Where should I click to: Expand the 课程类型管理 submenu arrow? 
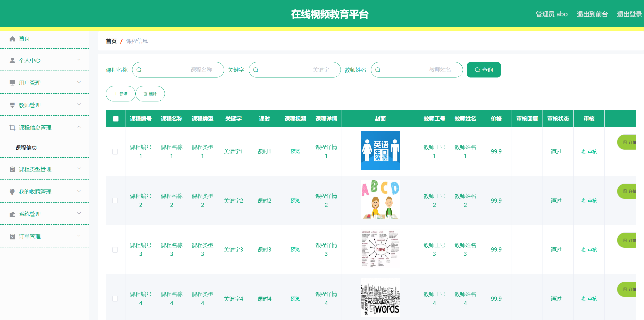click(79, 169)
